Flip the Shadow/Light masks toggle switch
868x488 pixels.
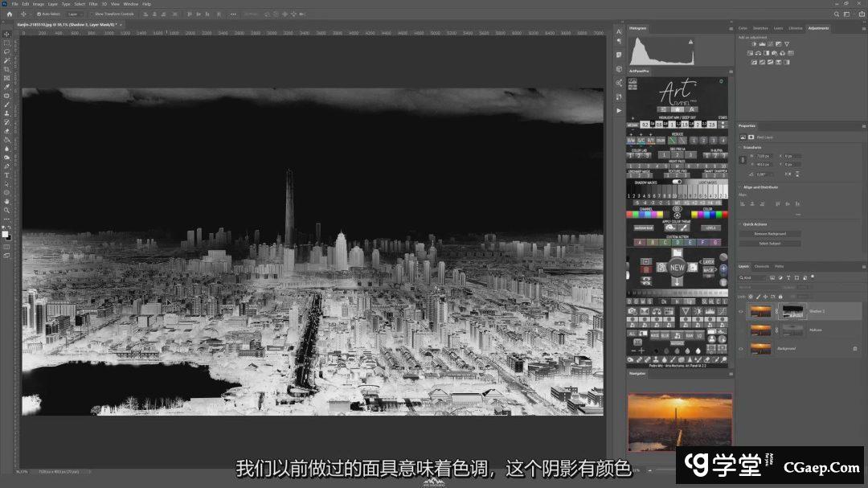pyautogui.click(x=677, y=182)
